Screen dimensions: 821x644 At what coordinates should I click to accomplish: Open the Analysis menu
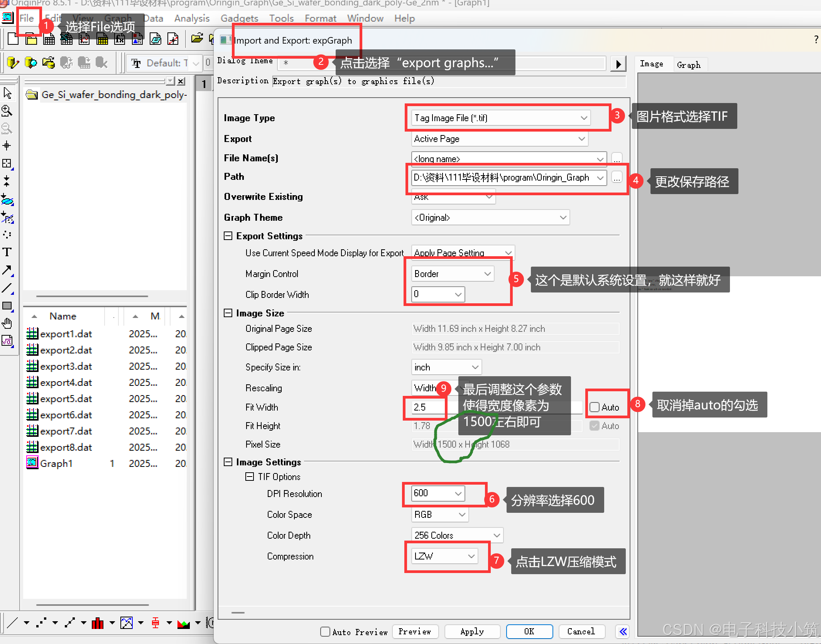click(192, 18)
